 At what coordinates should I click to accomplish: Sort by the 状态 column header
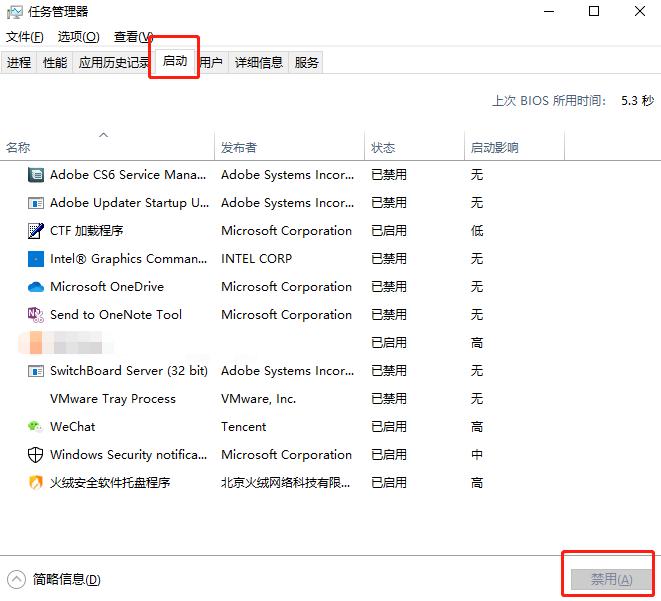(x=414, y=148)
